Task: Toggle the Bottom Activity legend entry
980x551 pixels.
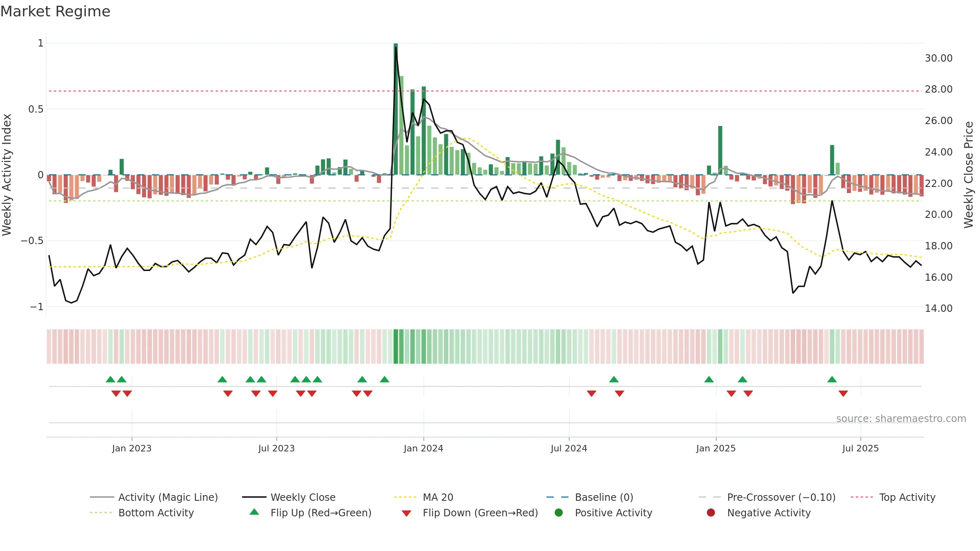Action: coord(142,513)
